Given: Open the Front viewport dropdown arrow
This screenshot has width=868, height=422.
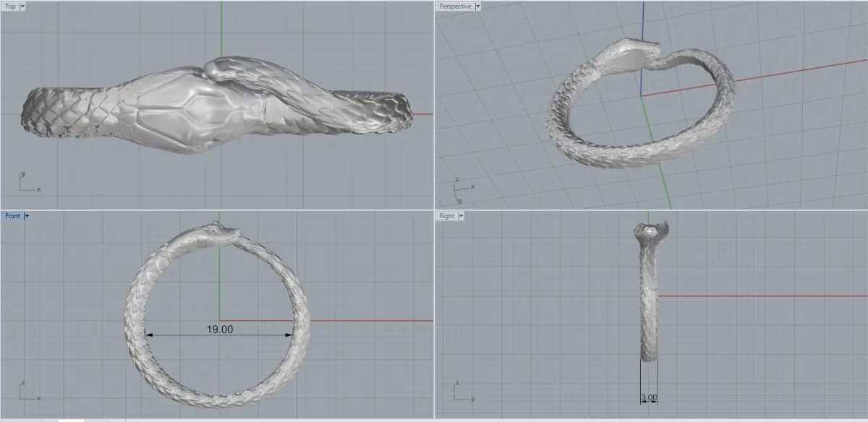Looking at the screenshot, I should [27, 216].
